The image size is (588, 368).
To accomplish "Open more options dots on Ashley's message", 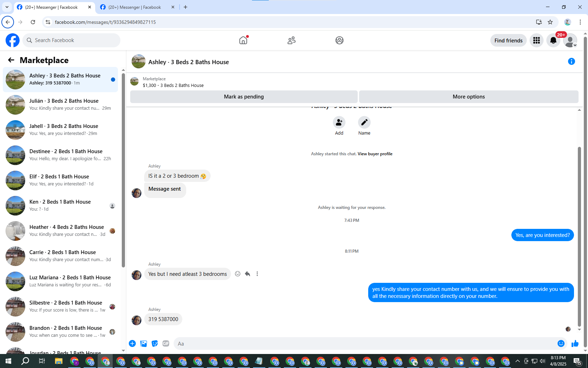I will [257, 274].
